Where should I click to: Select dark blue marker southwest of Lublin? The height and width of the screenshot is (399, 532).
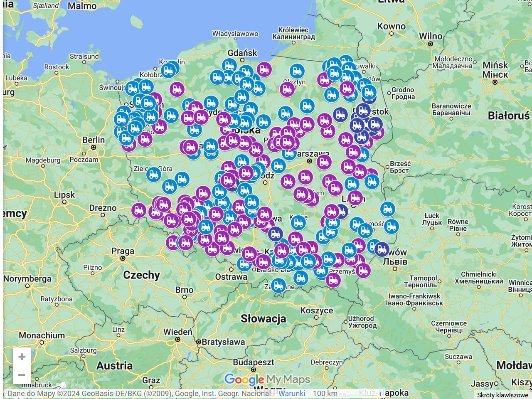tap(341, 212)
